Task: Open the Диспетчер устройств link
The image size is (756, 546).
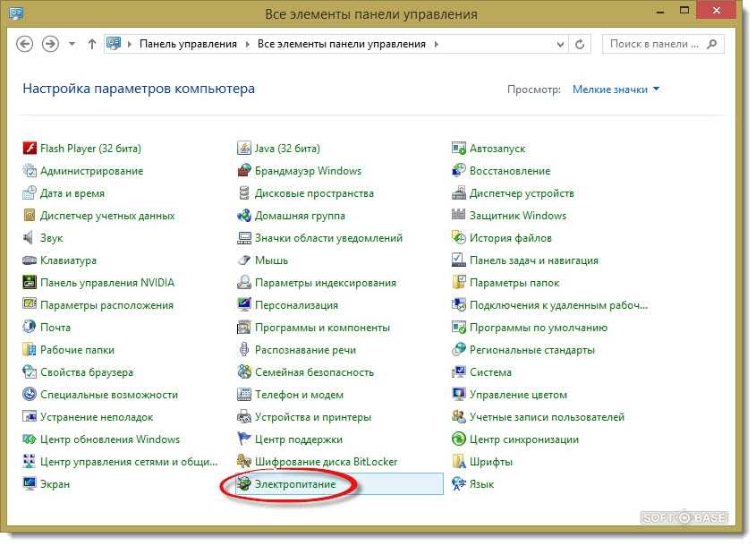Action: (x=522, y=193)
